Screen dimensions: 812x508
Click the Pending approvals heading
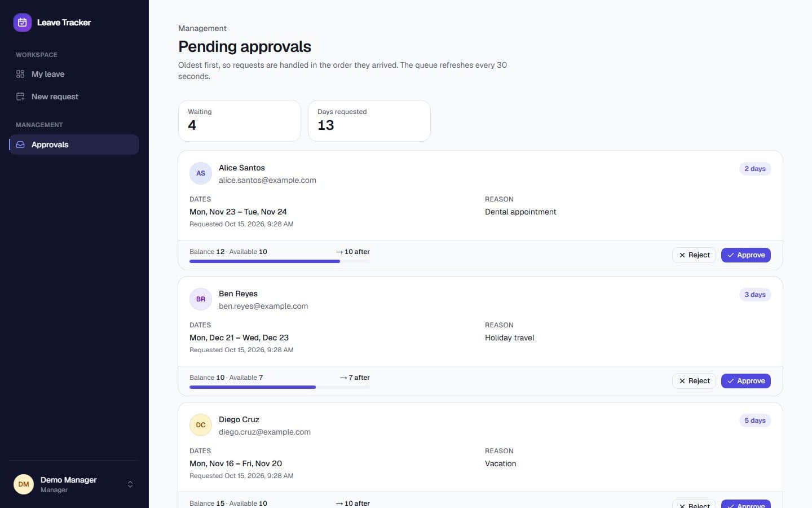click(245, 46)
